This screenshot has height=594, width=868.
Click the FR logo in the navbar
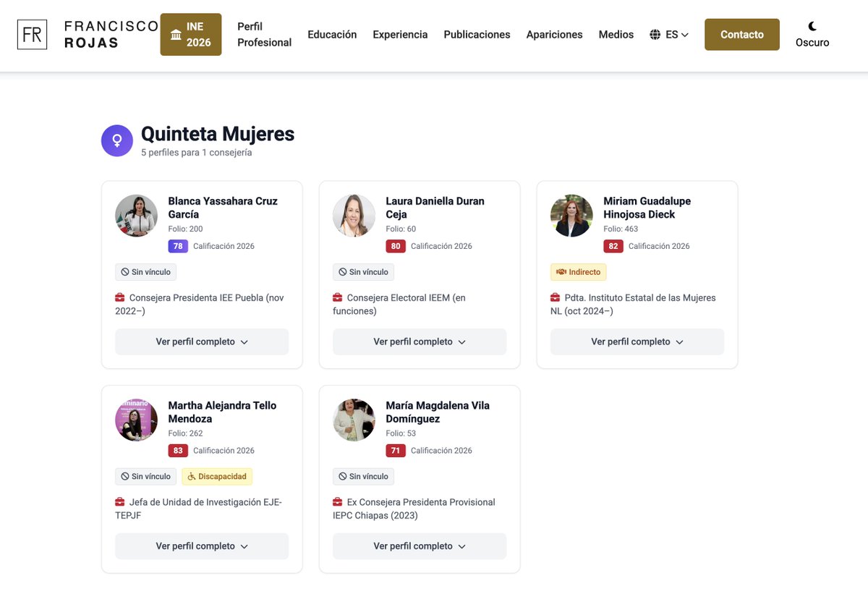coord(32,34)
